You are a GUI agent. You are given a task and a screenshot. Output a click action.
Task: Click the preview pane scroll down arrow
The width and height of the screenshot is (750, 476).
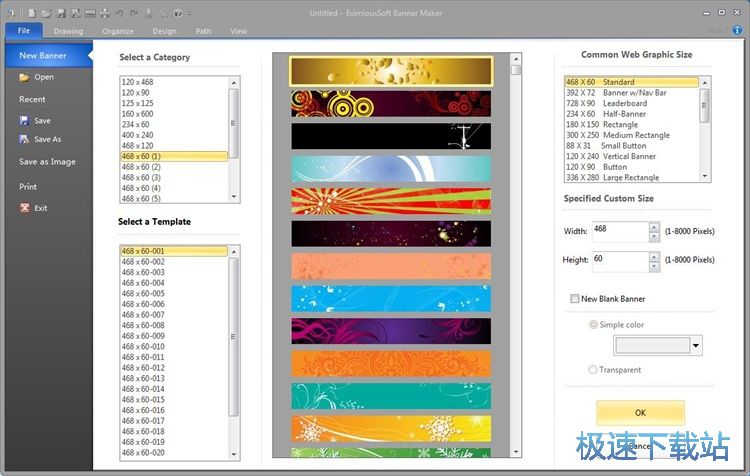pos(516,451)
